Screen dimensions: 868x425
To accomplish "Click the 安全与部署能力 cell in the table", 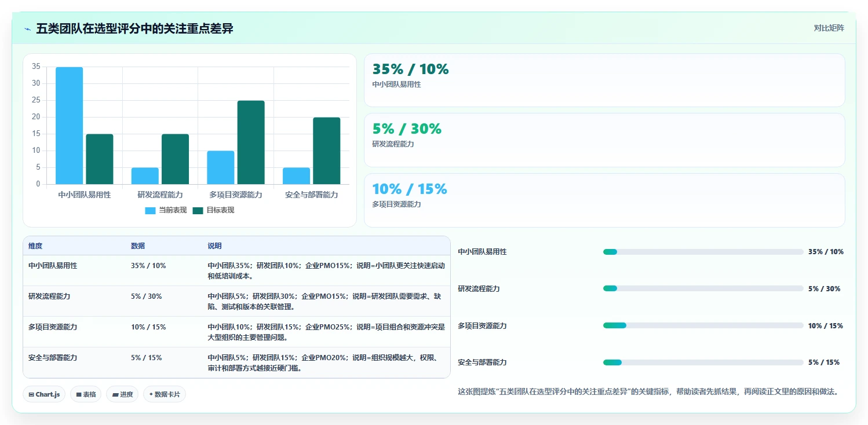I will click(x=53, y=358).
